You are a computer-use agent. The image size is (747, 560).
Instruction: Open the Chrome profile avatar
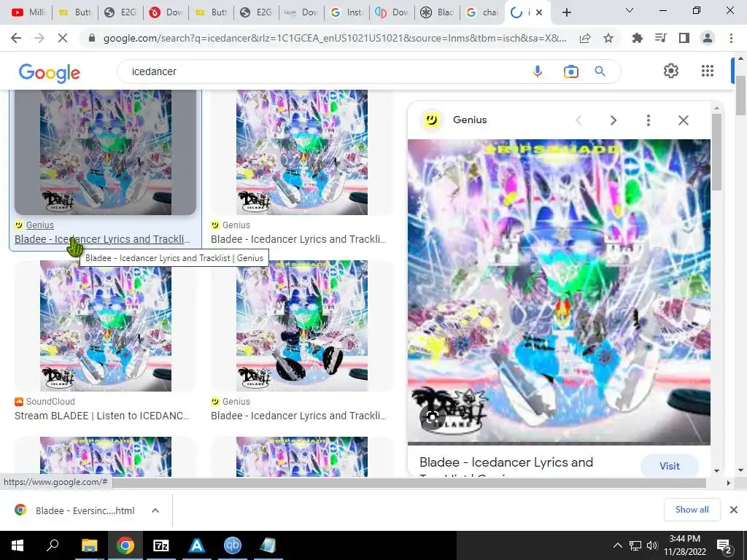click(708, 38)
